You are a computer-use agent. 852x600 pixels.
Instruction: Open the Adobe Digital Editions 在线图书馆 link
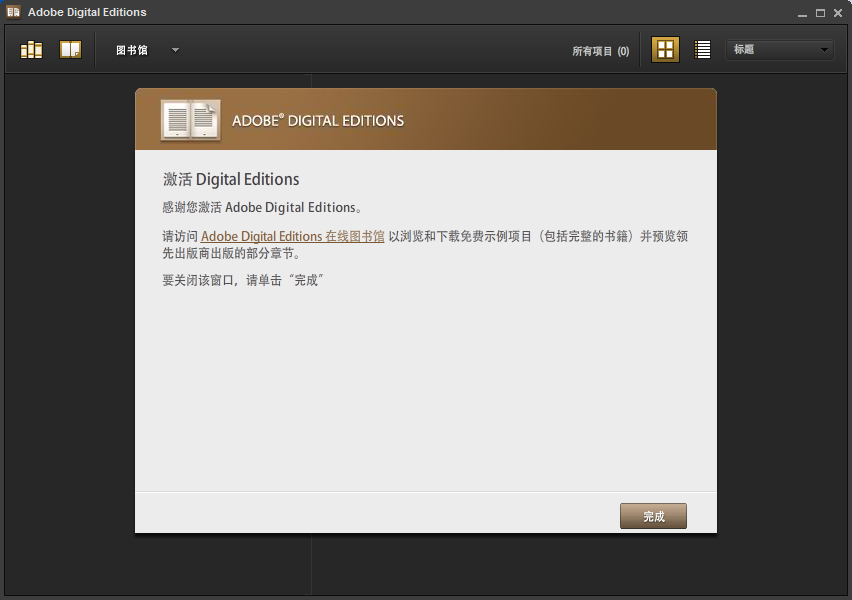point(292,236)
